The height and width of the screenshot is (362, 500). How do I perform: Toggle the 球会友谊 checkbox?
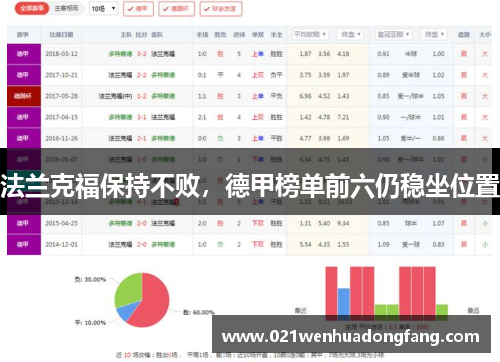pyautogui.click(x=221, y=9)
